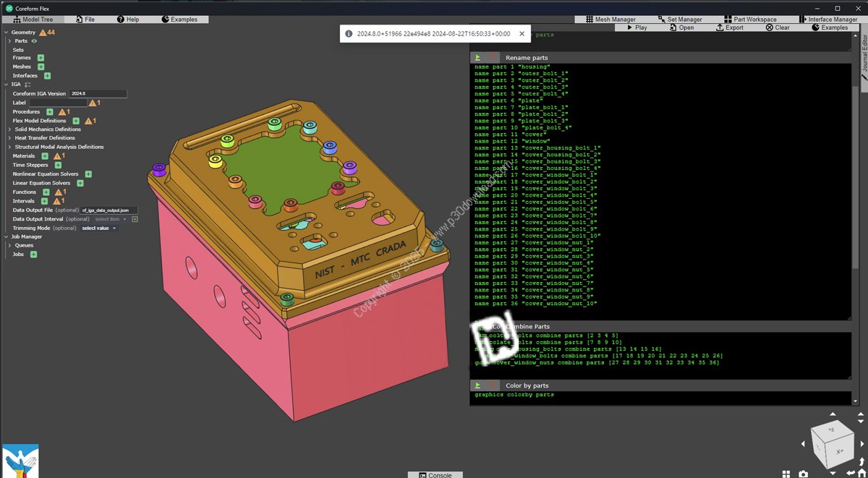The height and width of the screenshot is (478, 868).
Task: Click the info icon in the version popup
Action: [x=349, y=33]
